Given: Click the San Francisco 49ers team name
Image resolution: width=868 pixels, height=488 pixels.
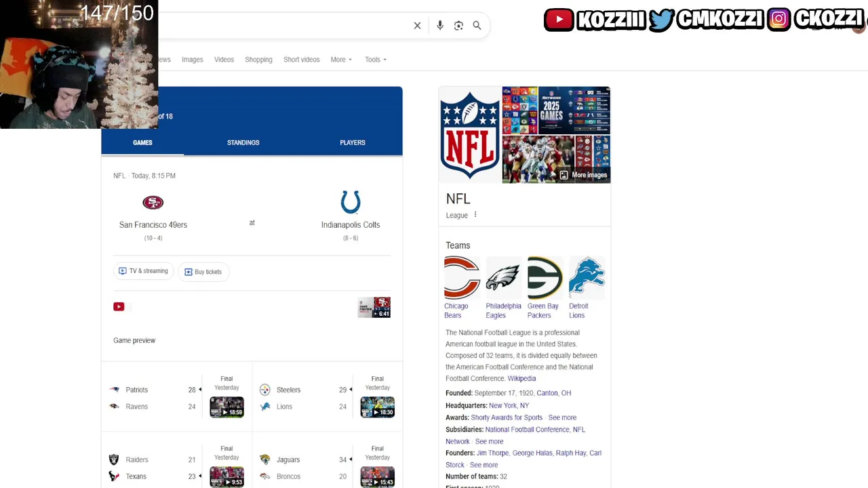Looking at the screenshot, I should point(153,225).
